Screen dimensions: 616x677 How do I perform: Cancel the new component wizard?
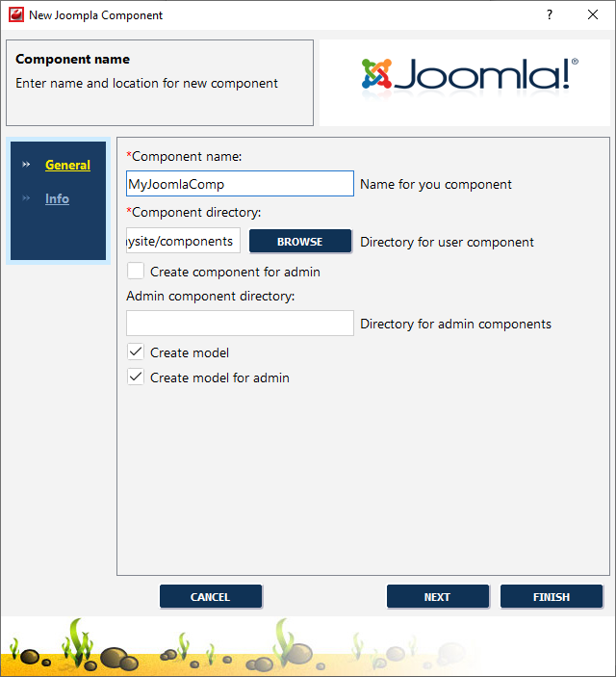coord(211,597)
